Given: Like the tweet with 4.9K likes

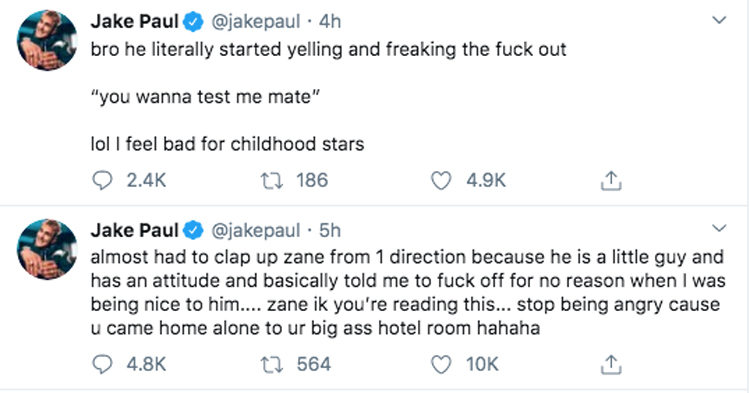Looking at the screenshot, I should [441, 181].
